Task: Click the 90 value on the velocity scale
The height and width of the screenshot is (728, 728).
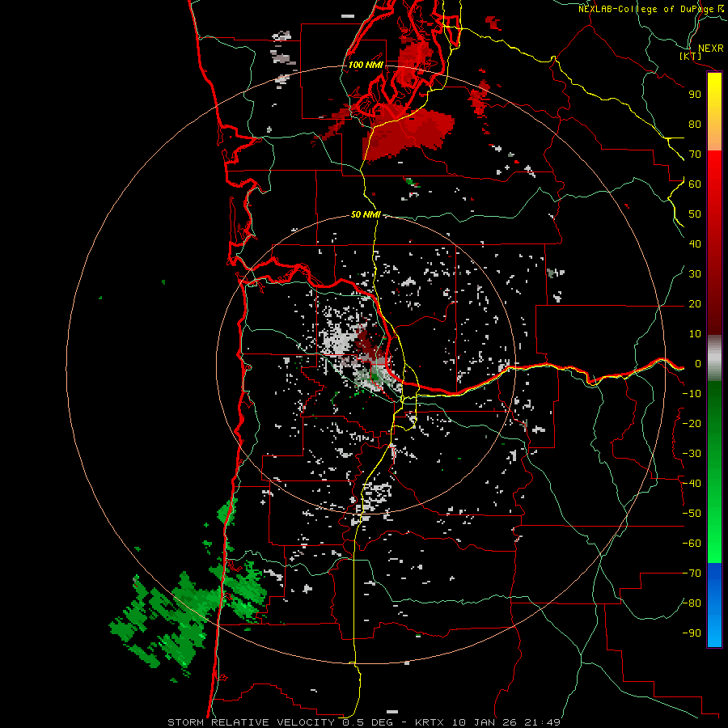Action: (695, 95)
